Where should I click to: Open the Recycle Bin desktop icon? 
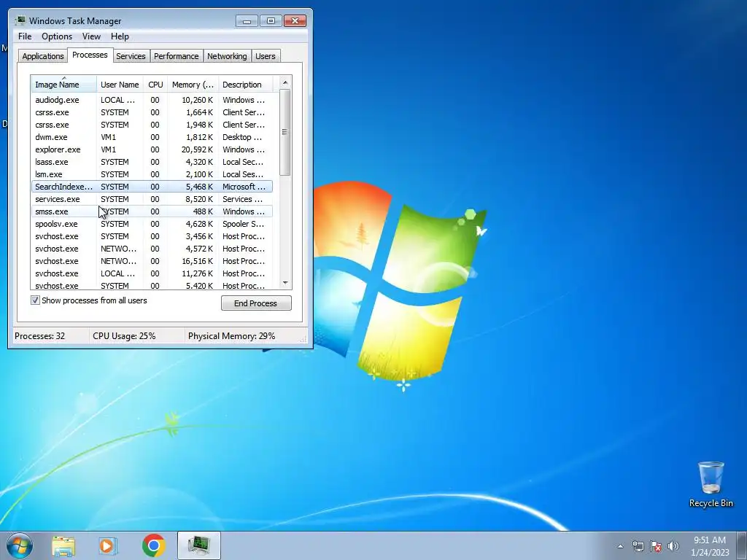point(711,484)
